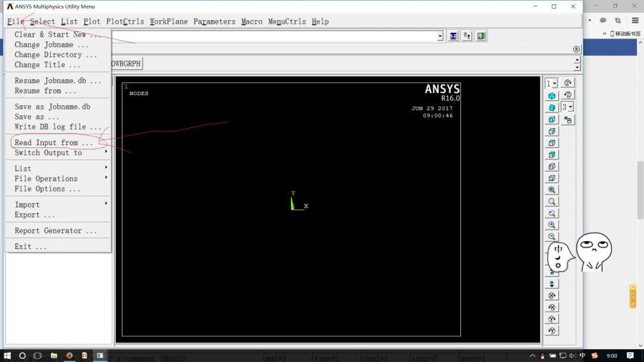Show hidden system tray icons chevron
Screen dimensions: 644x362
pos(532,356)
